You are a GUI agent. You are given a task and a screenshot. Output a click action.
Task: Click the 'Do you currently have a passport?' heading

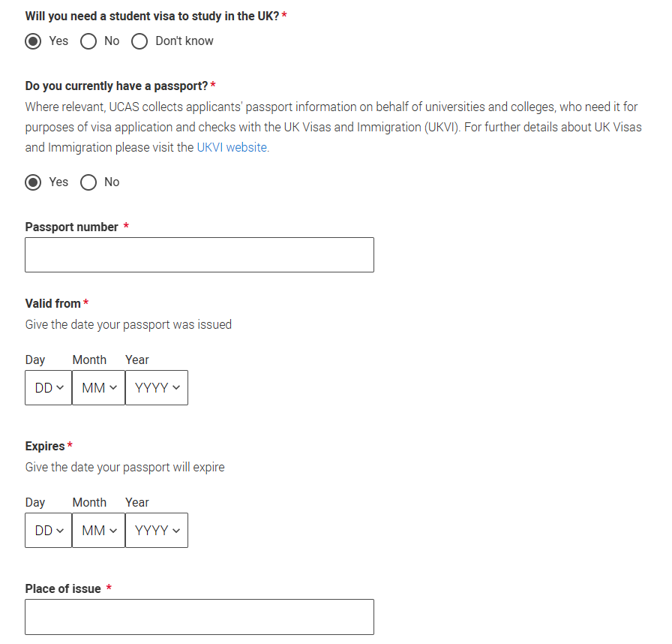[116, 86]
